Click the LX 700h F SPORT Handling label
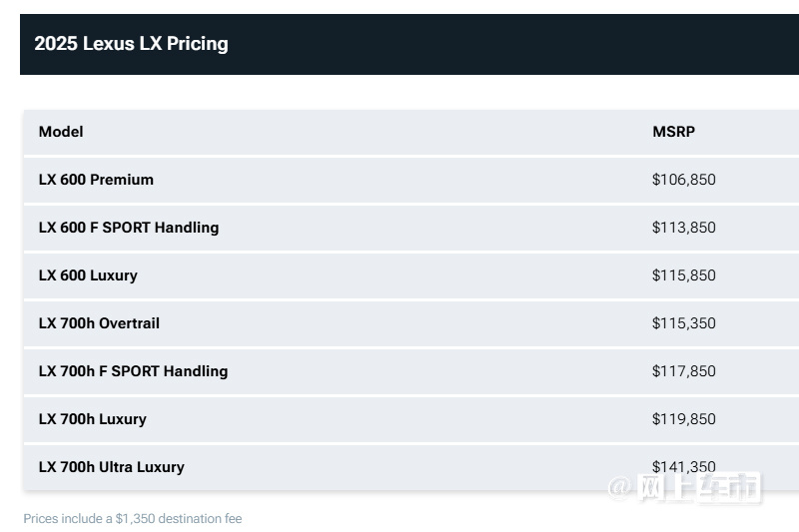The width and height of the screenshot is (799, 532). [x=133, y=371]
